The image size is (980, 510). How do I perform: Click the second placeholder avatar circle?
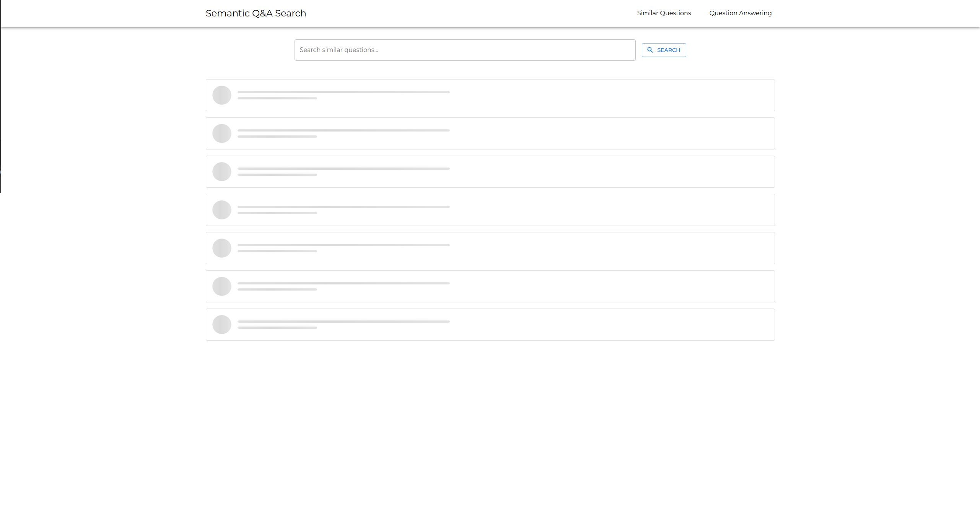(222, 133)
